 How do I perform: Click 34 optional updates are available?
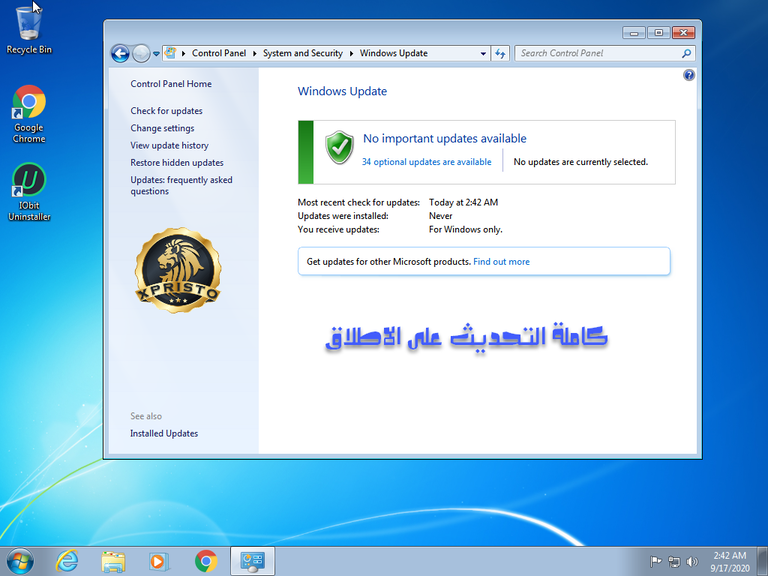(x=427, y=162)
